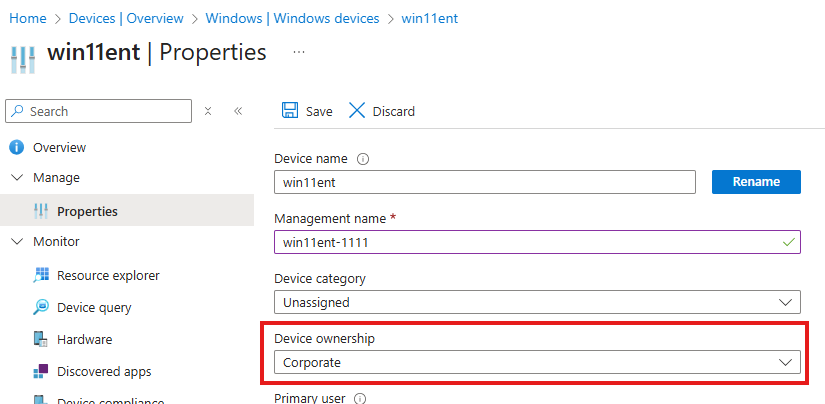The height and width of the screenshot is (404, 825).
Task: Go to Devices | Overview breadcrumb link
Action: tap(126, 18)
